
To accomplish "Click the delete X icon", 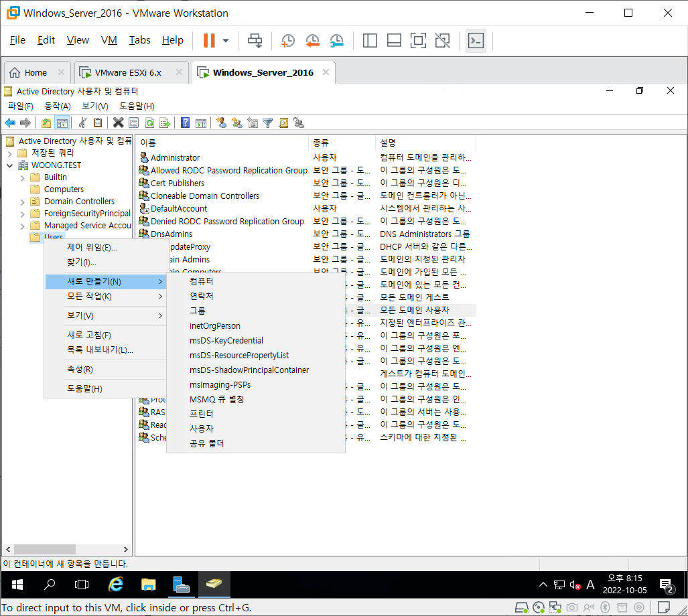I will click(x=118, y=123).
